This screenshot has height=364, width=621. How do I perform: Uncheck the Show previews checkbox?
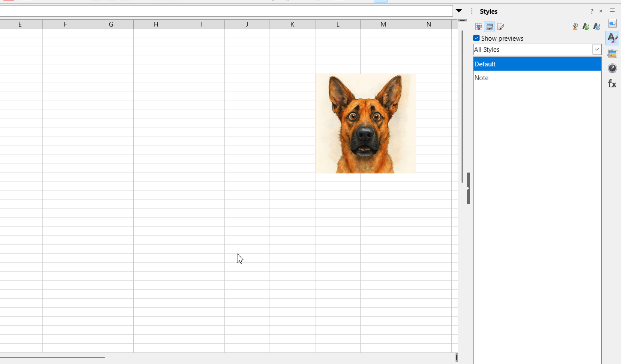[476, 38]
